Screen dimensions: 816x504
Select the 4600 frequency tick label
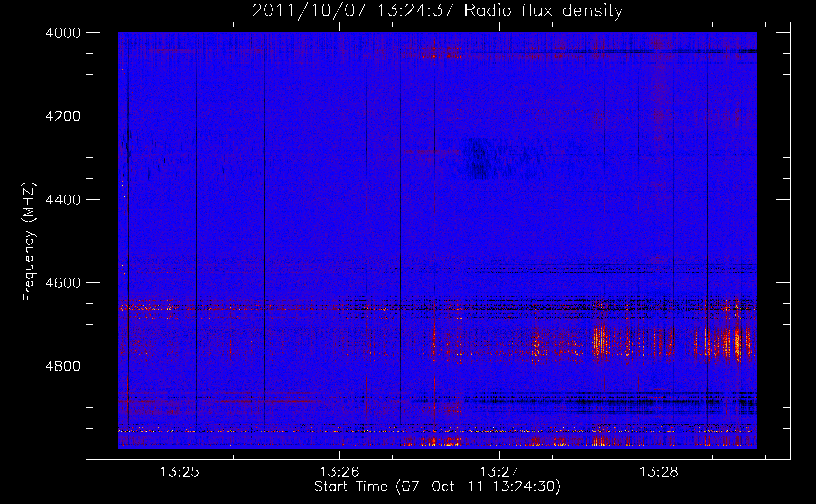pyautogui.click(x=63, y=283)
